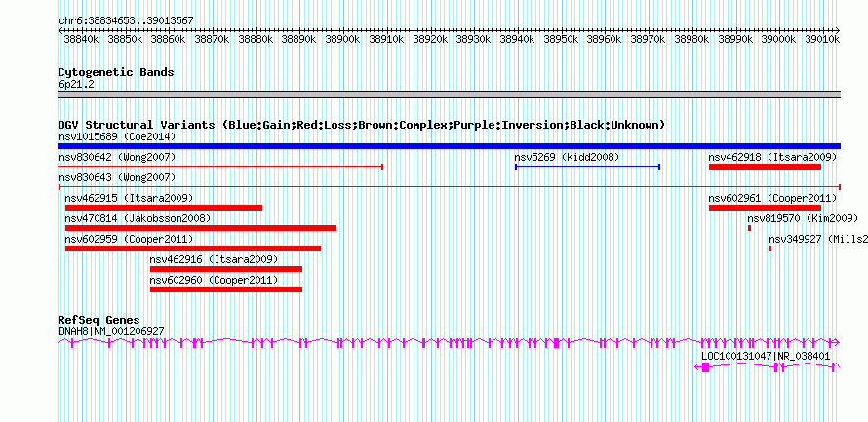Select the nsv470814 (Jakobsson2008) label
The height and width of the screenshot is (422, 868).
tap(138, 219)
